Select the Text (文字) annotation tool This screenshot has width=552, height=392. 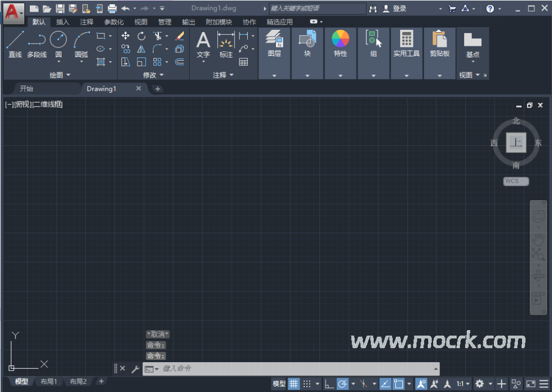coord(203,44)
